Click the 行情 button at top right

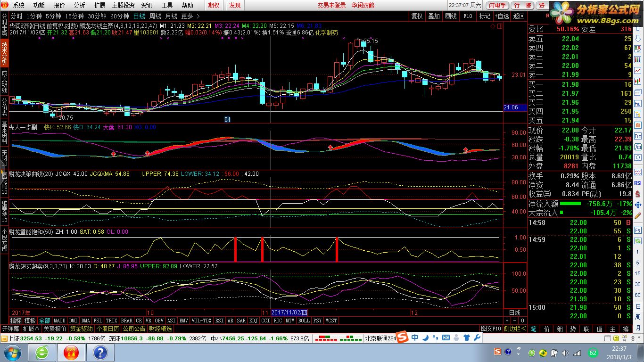coord(522,5)
